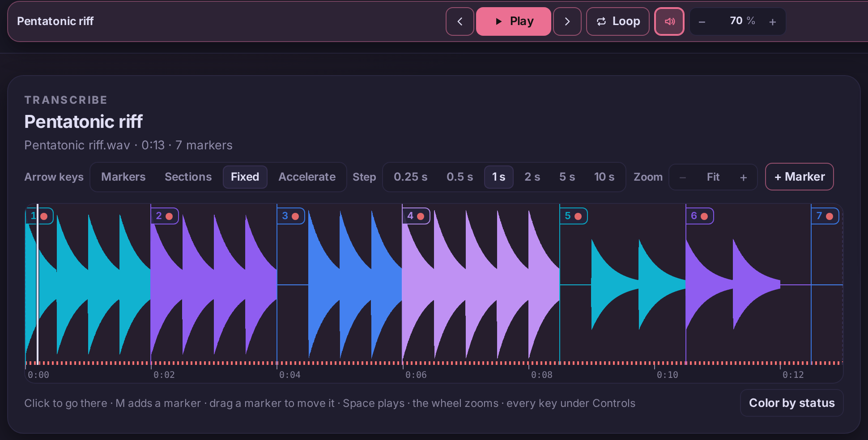The width and height of the screenshot is (868, 440).
Task: Zoom in the waveform with plus
Action: click(x=744, y=178)
